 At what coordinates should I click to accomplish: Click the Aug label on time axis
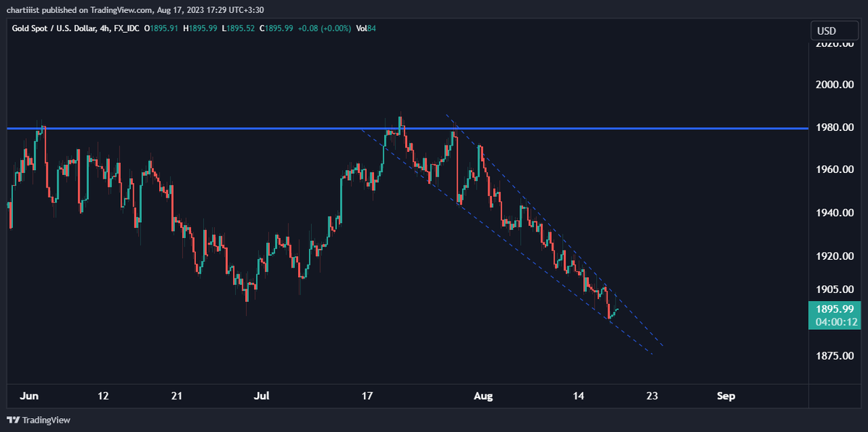click(x=483, y=396)
